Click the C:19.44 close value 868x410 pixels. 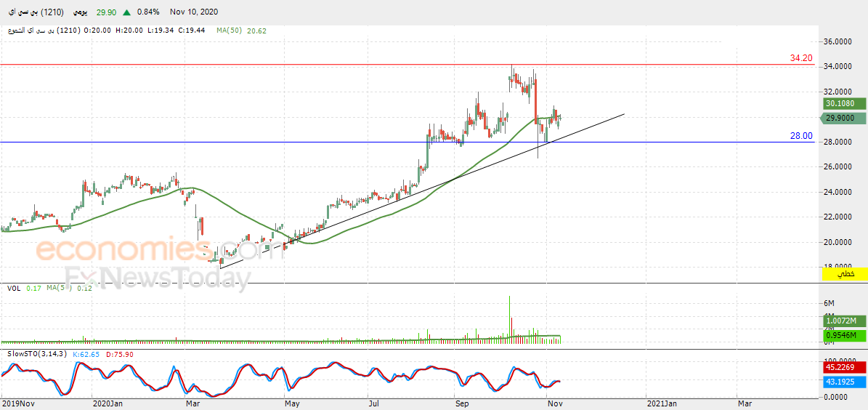tap(192, 31)
